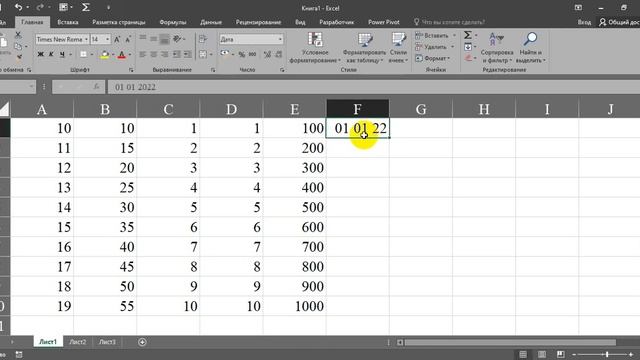This screenshot has height=360, width=640.
Task: Apply accounting number format icon
Action: (x=225, y=53)
